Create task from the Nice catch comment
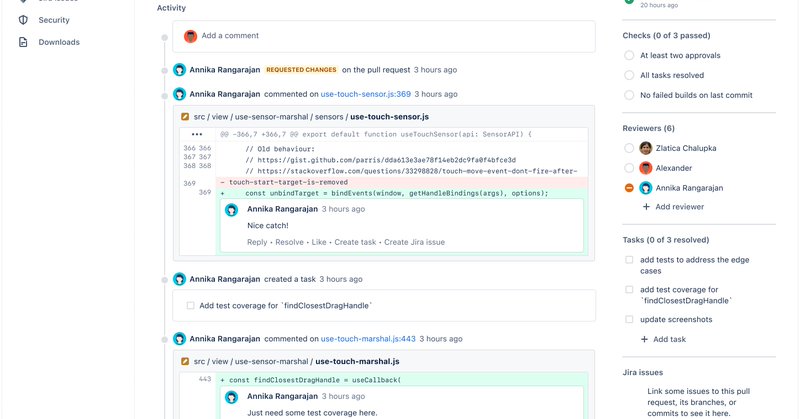The height and width of the screenshot is (419, 800). [x=355, y=242]
